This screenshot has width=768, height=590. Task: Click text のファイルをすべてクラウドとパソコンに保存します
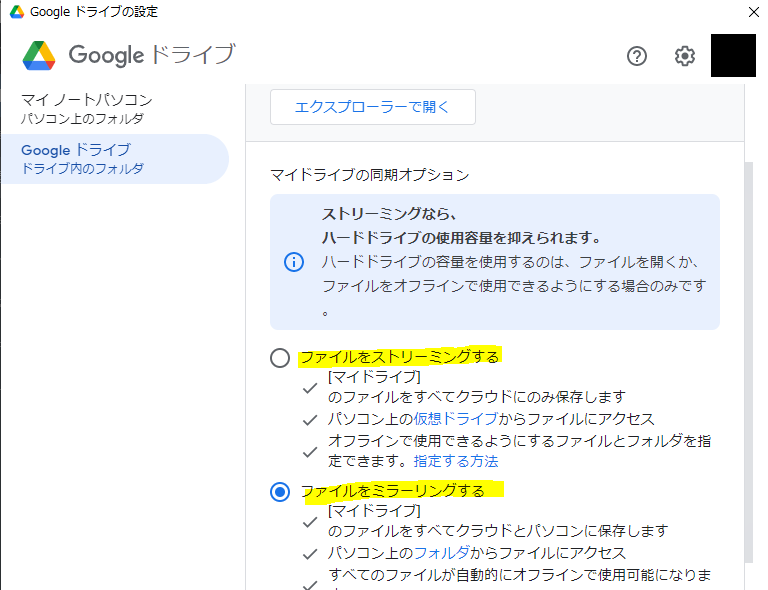498,531
